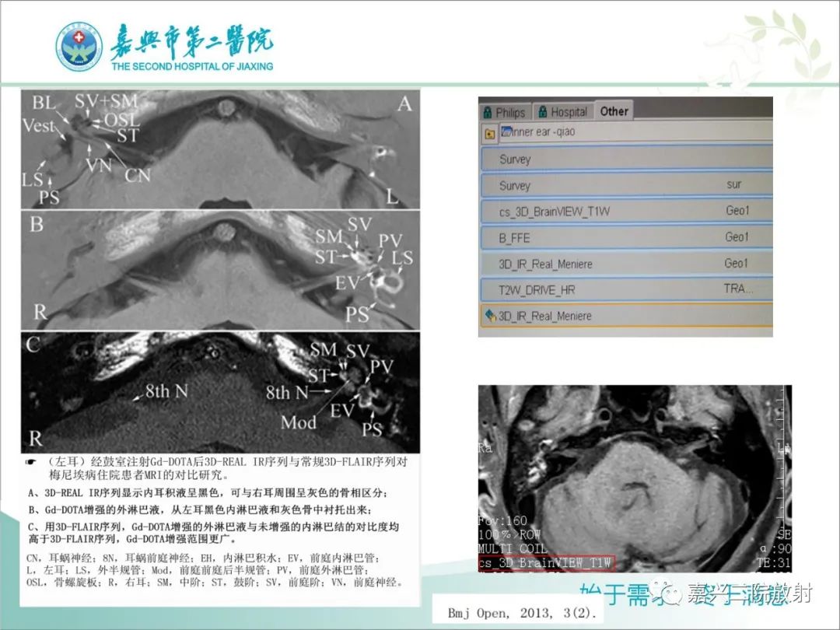The height and width of the screenshot is (630, 840).
Task: Click MULTI COIL text on brain MRI
Action: point(512,548)
